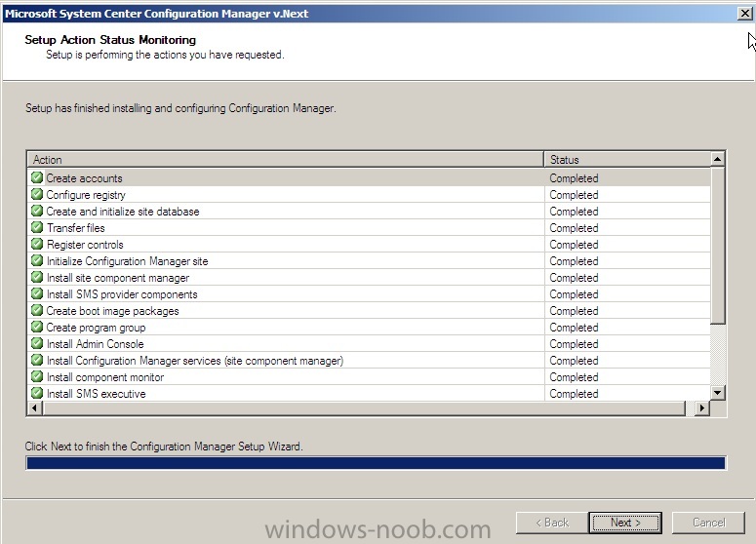Image resolution: width=756 pixels, height=544 pixels.
Task: Click the check icon for Create boot image packages
Action: (x=37, y=310)
